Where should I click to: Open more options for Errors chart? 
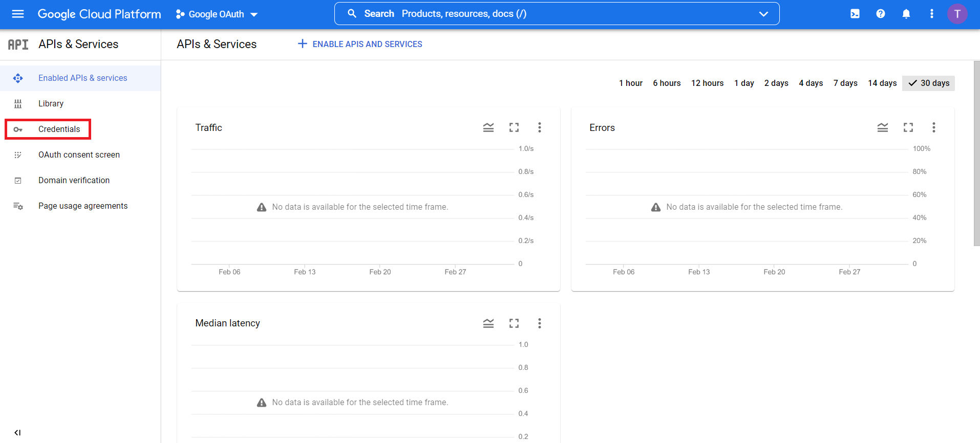[x=934, y=127]
